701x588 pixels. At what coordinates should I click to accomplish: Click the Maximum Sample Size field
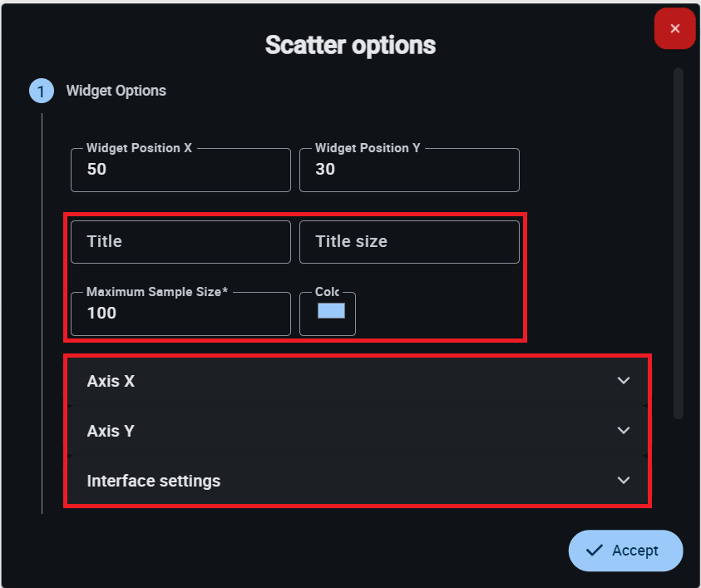coord(180,314)
